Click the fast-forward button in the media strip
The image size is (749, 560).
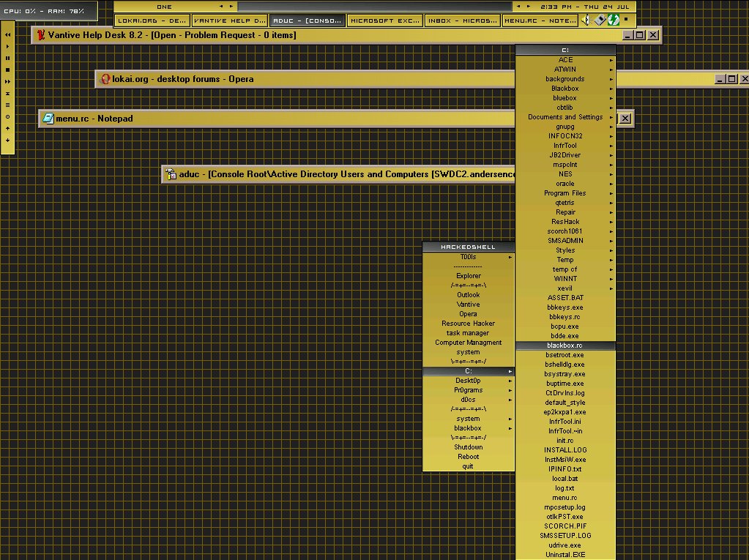7,82
